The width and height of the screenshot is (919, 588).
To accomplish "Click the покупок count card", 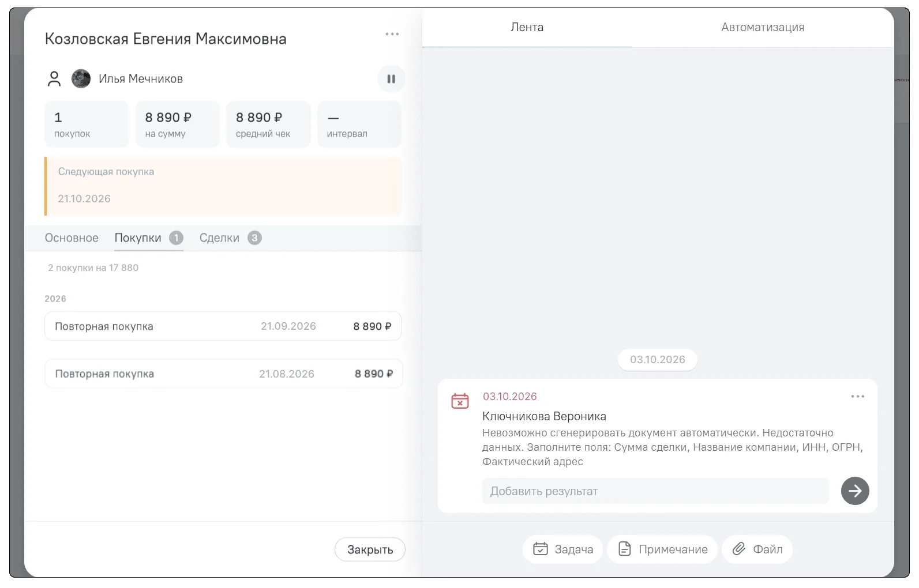I will click(87, 125).
